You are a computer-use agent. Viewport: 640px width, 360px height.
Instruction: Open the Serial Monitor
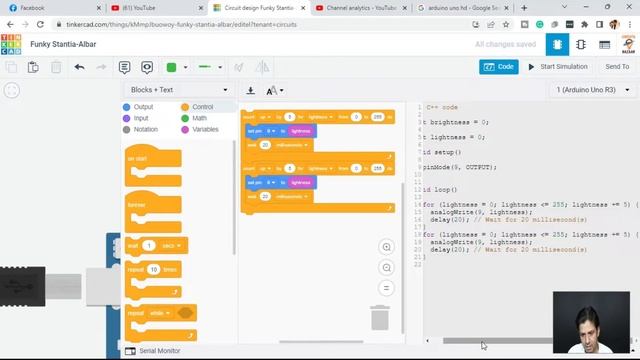point(153,351)
